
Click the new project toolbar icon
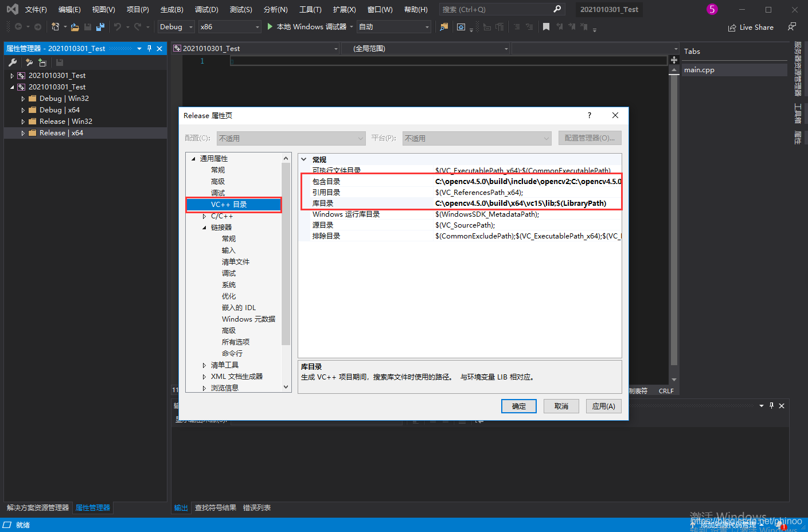point(55,27)
